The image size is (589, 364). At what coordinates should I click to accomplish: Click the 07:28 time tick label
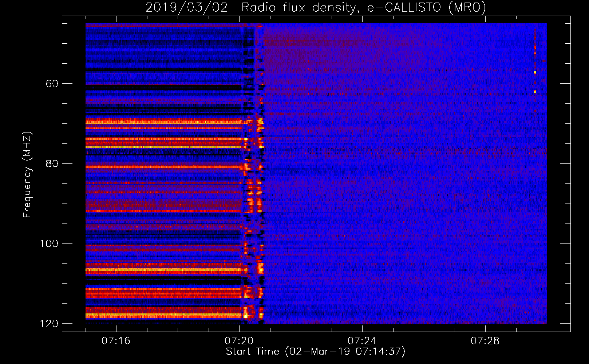click(485, 341)
